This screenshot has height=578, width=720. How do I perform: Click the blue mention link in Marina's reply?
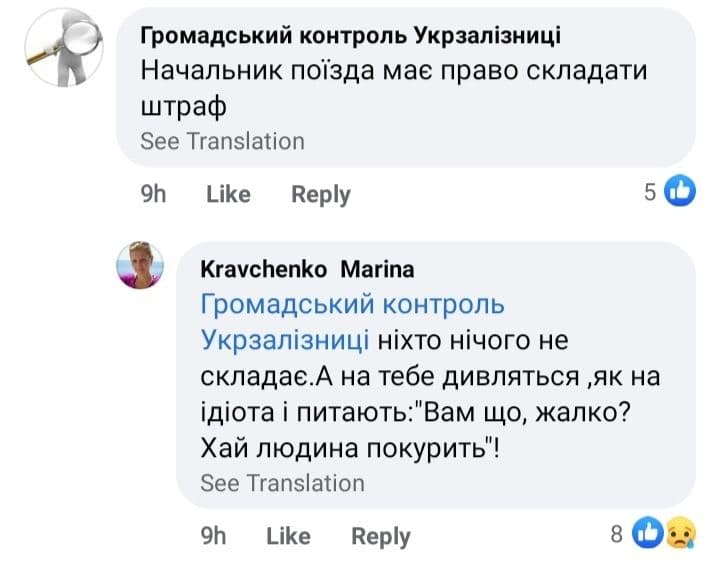click(x=352, y=322)
